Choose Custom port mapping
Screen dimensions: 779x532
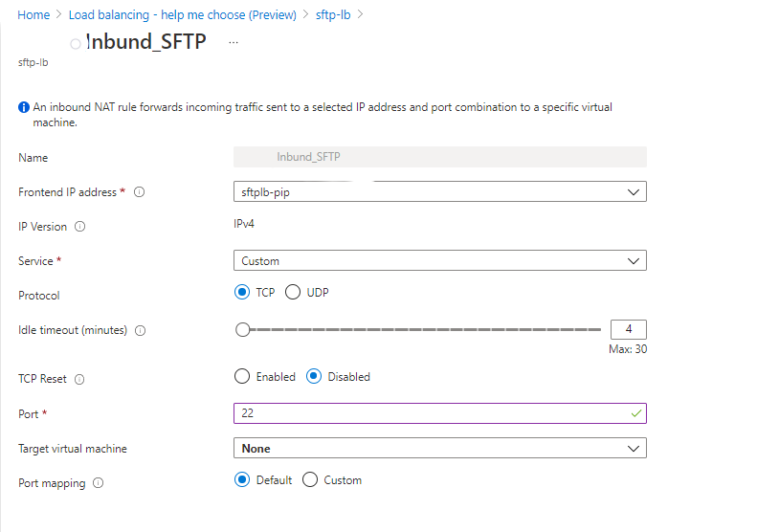310,480
